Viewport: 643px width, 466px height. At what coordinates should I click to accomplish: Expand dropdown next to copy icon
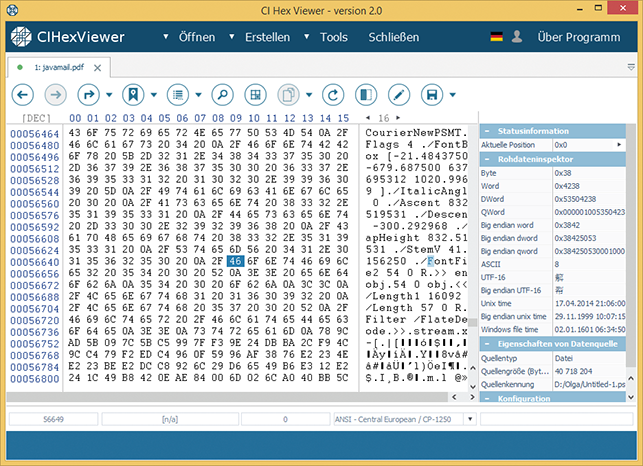309,95
